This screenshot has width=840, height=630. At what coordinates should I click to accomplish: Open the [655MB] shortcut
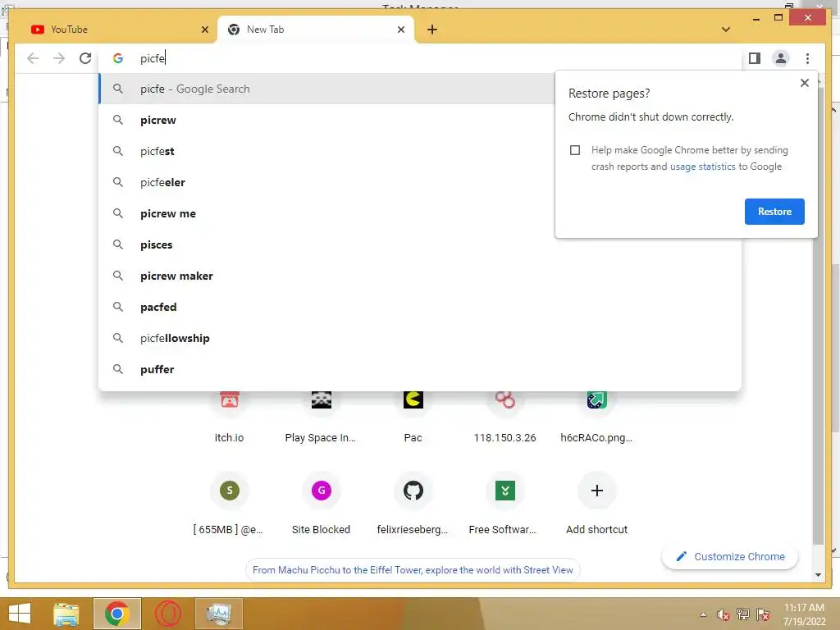point(230,504)
